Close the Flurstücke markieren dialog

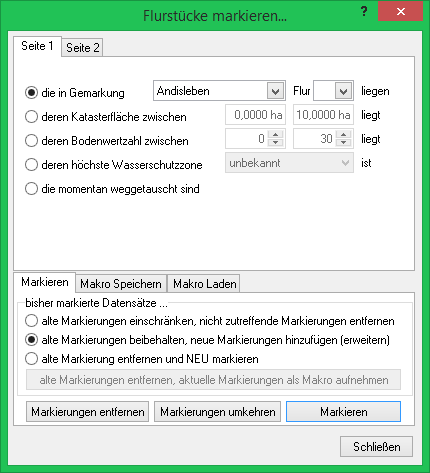point(400,12)
